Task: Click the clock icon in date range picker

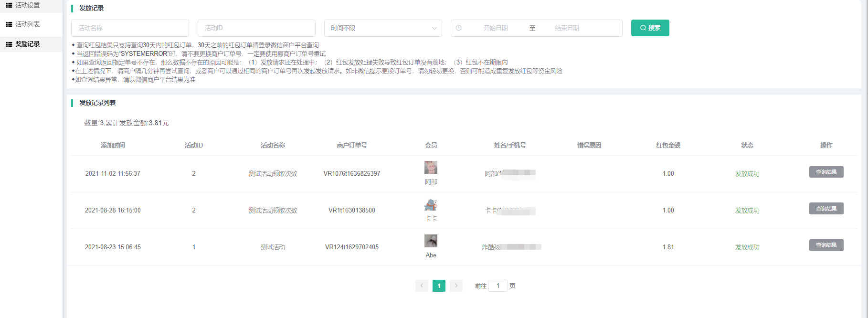Action: coord(458,28)
